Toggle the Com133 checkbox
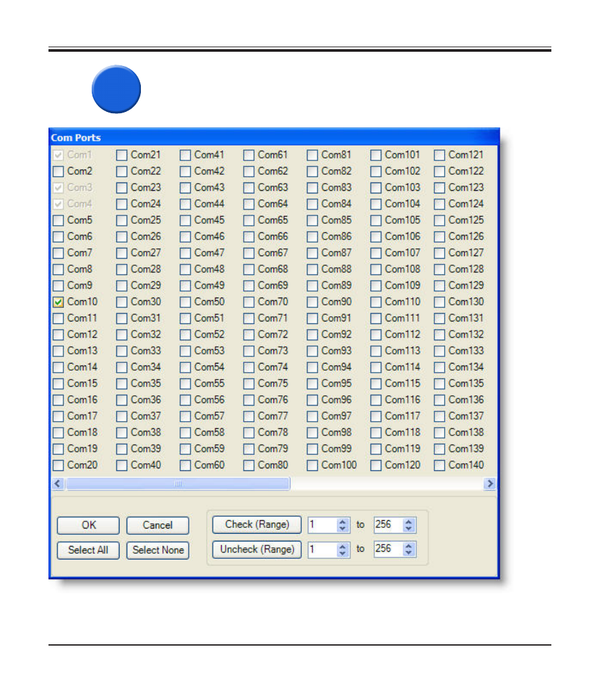Screen dimensions: 616x698 click(x=440, y=351)
